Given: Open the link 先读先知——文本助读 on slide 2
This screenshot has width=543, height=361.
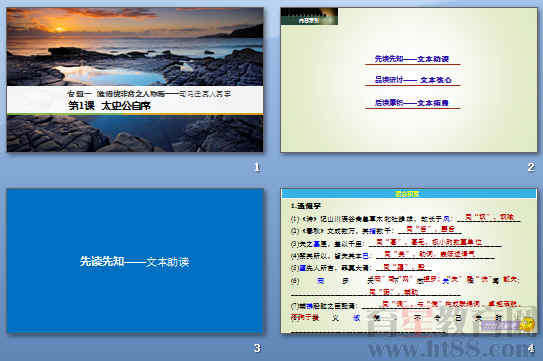Looking at the screenshot, I should point(412,59).
